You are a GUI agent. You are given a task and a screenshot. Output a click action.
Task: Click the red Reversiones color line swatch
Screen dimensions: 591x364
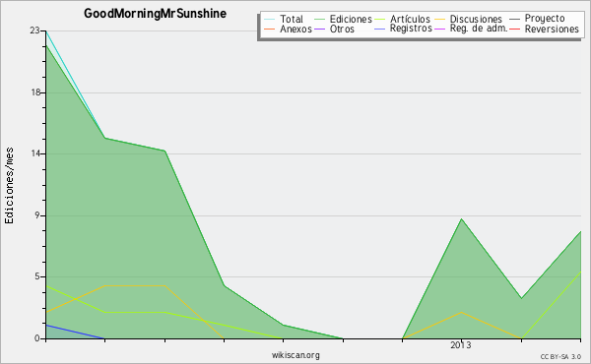pos(514,29)
